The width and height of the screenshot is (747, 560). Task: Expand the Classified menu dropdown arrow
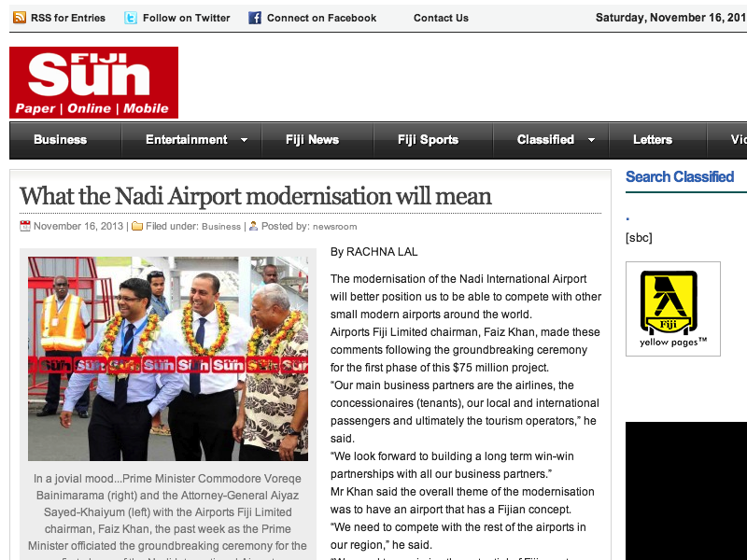point(591,140)
